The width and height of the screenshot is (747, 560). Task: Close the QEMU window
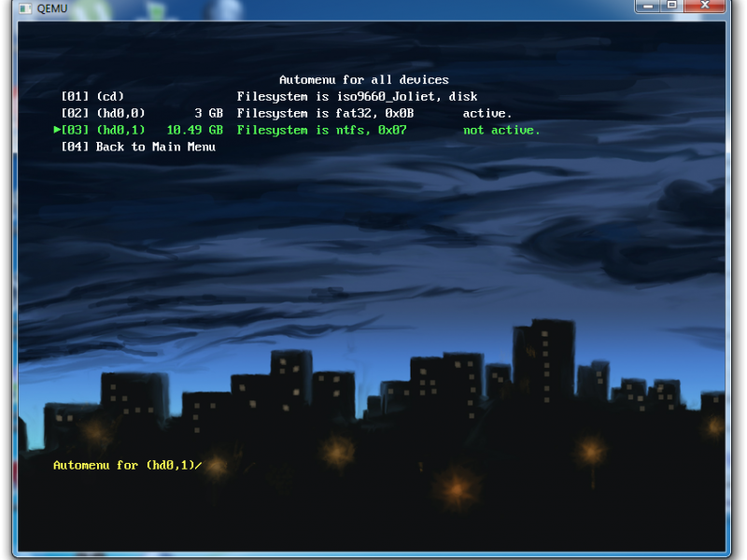click(706, 7)
